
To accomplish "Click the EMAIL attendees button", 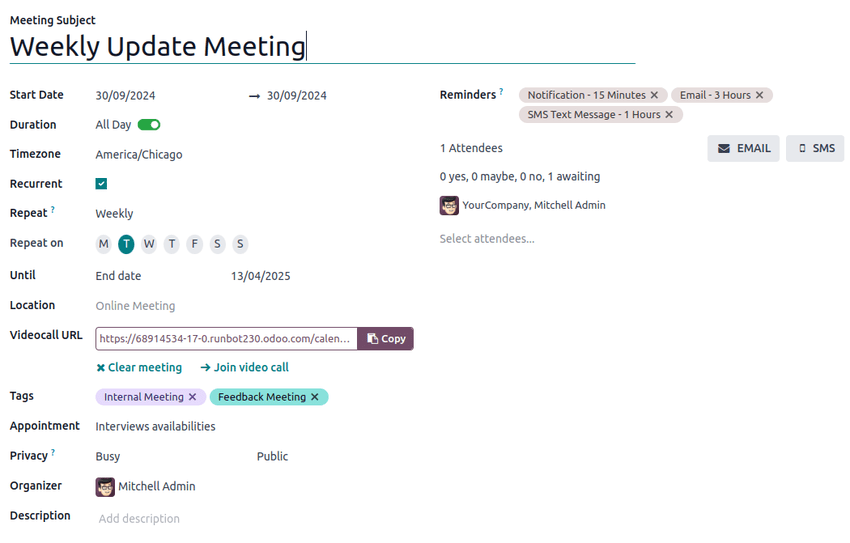I will [x=743, y=148].
